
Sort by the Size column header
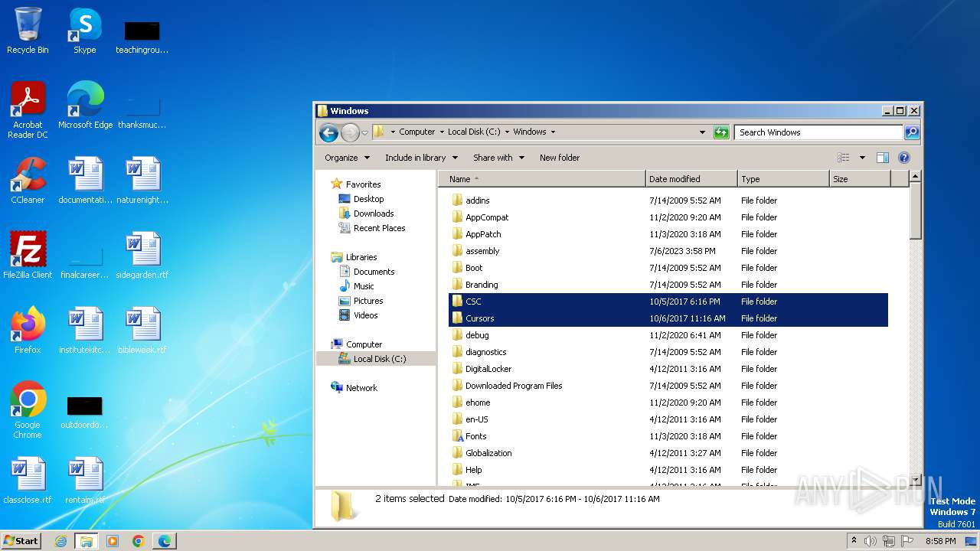pos(860,179)
